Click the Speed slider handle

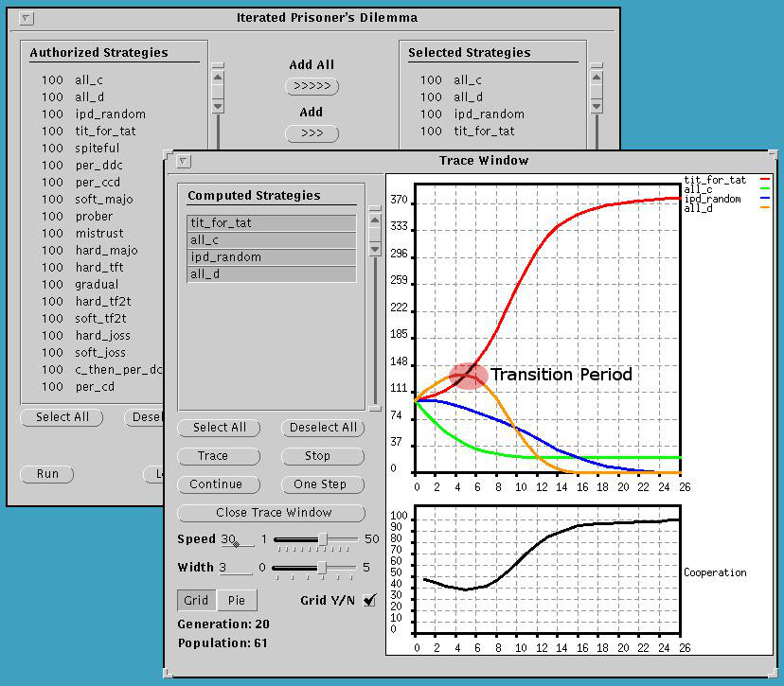323,539
